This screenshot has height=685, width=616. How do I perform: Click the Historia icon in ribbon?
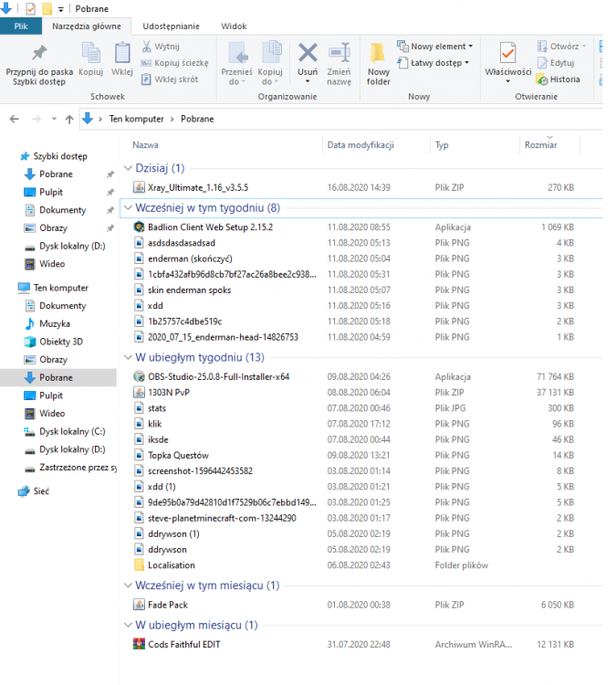click(x=558, y=79)
